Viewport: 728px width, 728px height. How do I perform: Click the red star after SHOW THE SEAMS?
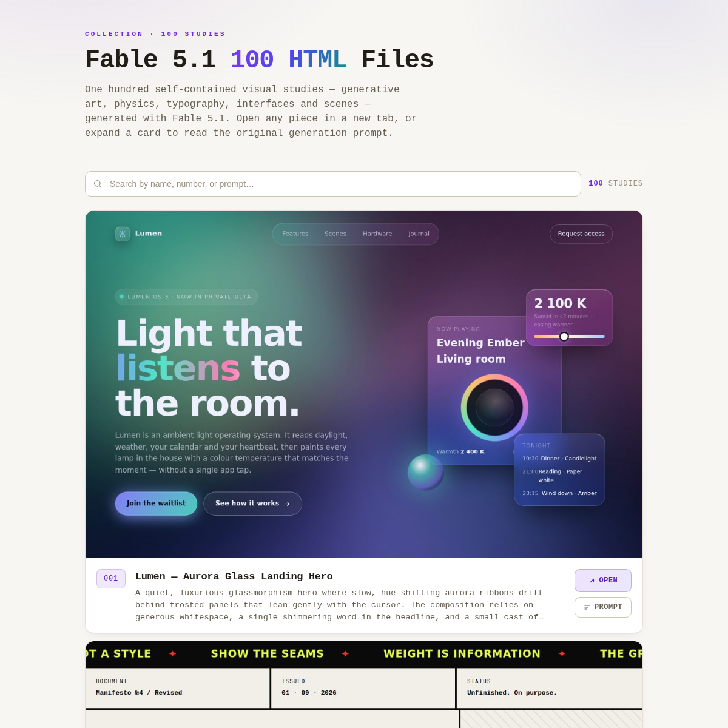coord(345,653)
